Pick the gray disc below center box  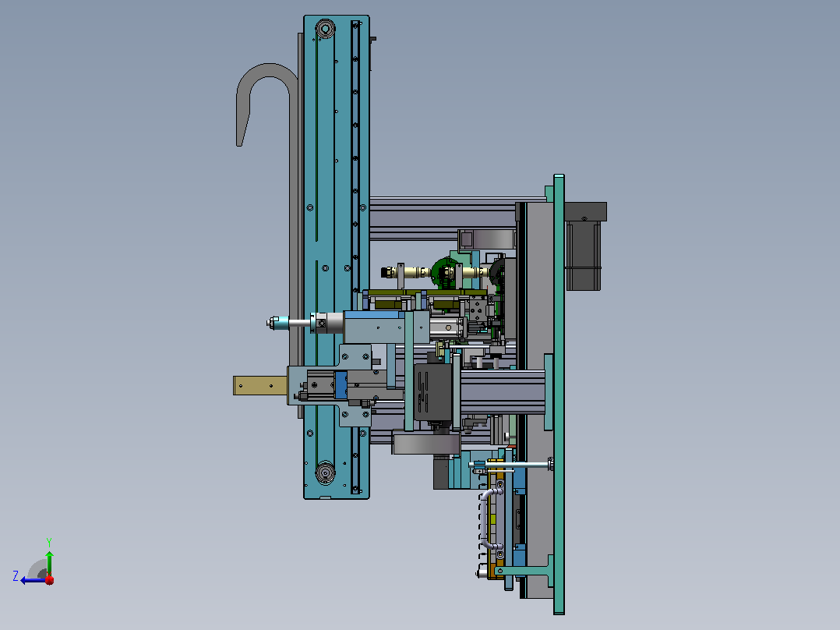tap(426, 444)
